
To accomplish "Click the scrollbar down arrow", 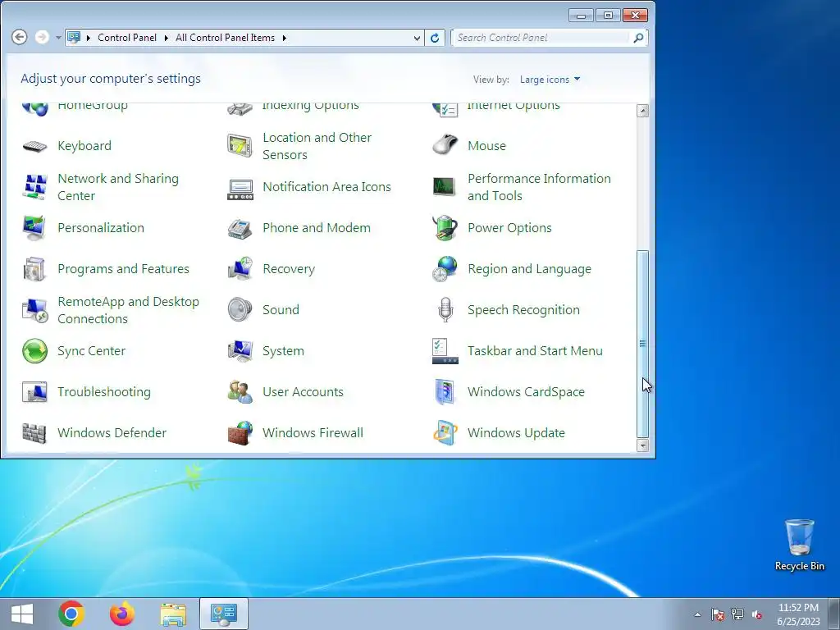I will click(x=643, y=445).
